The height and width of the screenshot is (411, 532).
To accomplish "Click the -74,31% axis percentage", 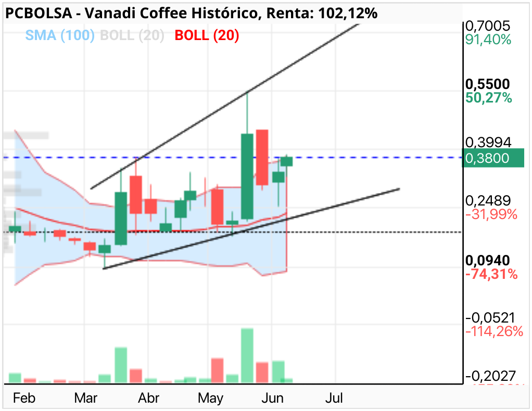I will coord(491,274).
